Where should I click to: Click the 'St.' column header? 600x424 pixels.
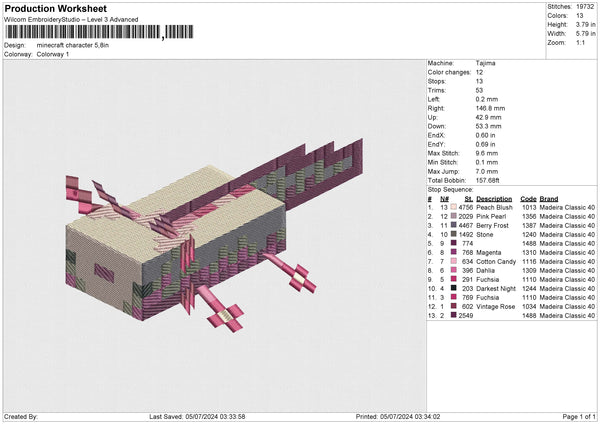(469, 199)
